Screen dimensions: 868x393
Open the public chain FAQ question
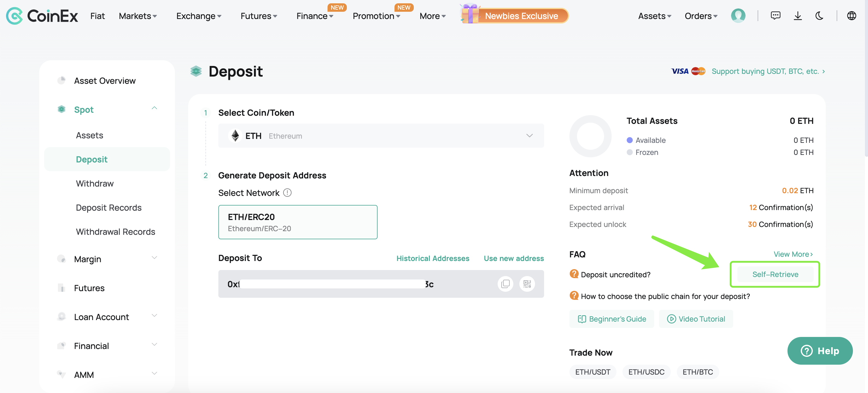[665, 296]
